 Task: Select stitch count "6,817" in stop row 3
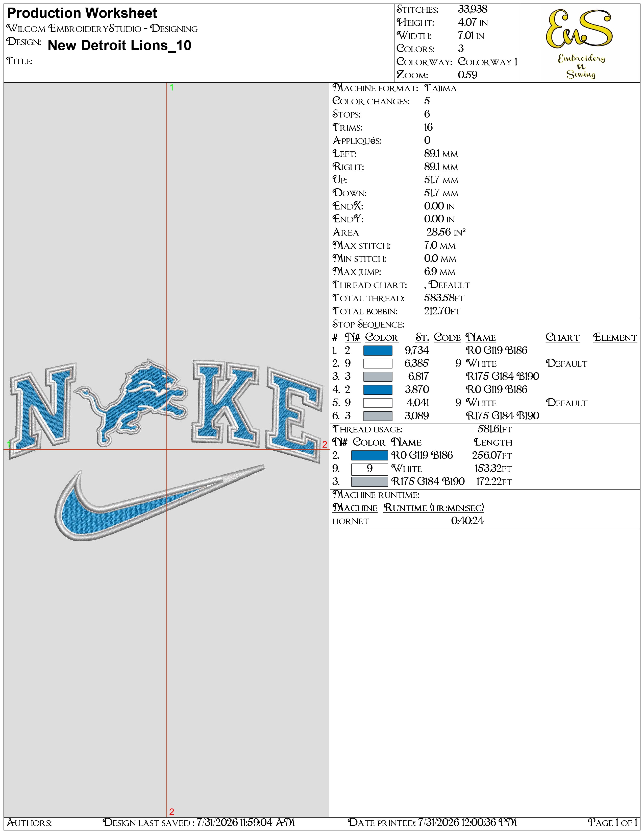(x=418, y=377)
